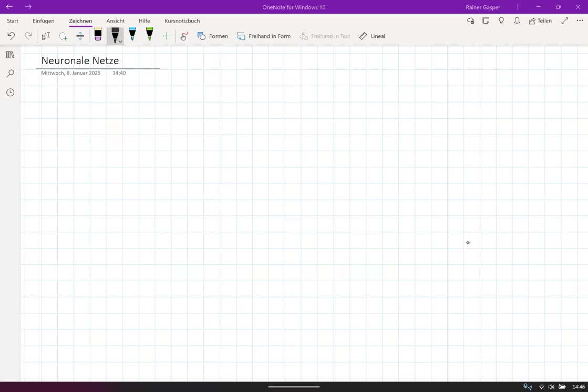Toggle the Lineal ruler on the page
Screen dimensions: 588x392
tap(372, 36)
